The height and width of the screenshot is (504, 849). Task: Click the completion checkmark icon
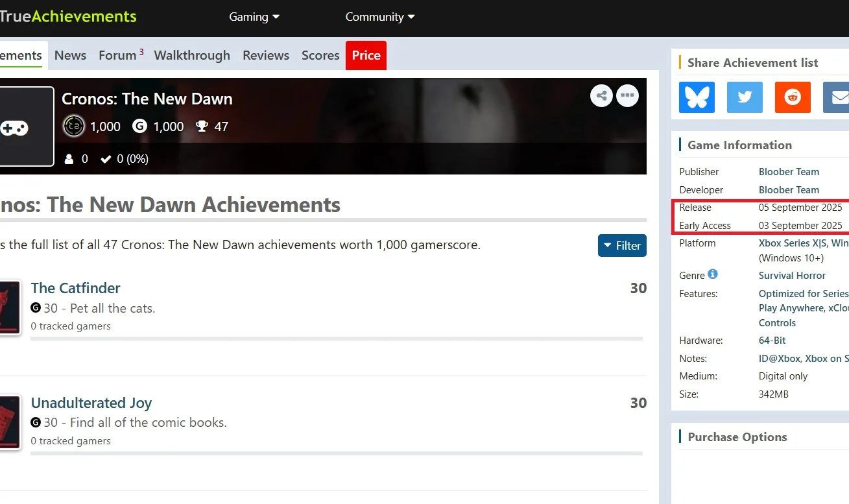pos(106,159)
